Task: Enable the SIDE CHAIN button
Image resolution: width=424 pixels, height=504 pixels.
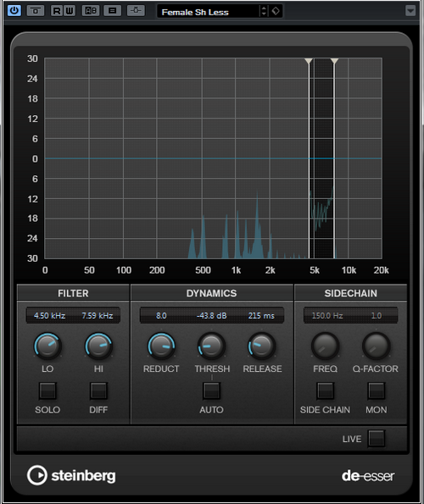Action: pyautogui.click(x=326, y=390)
